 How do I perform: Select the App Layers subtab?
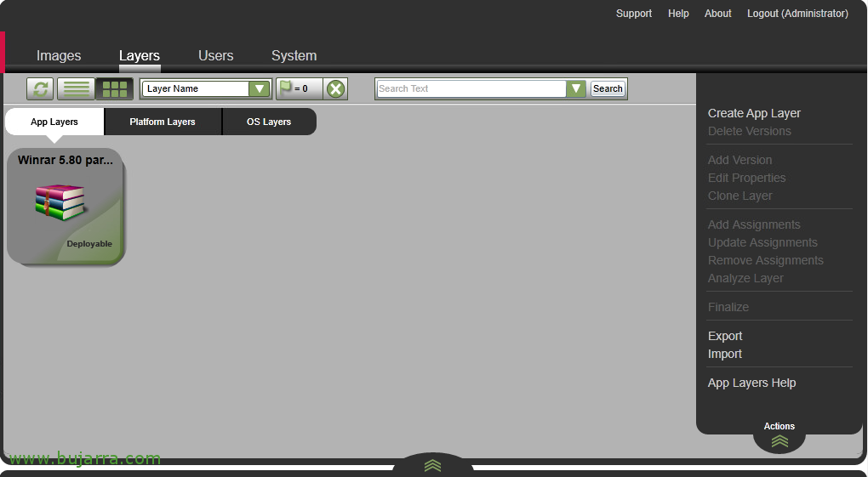tap(54, 122)
